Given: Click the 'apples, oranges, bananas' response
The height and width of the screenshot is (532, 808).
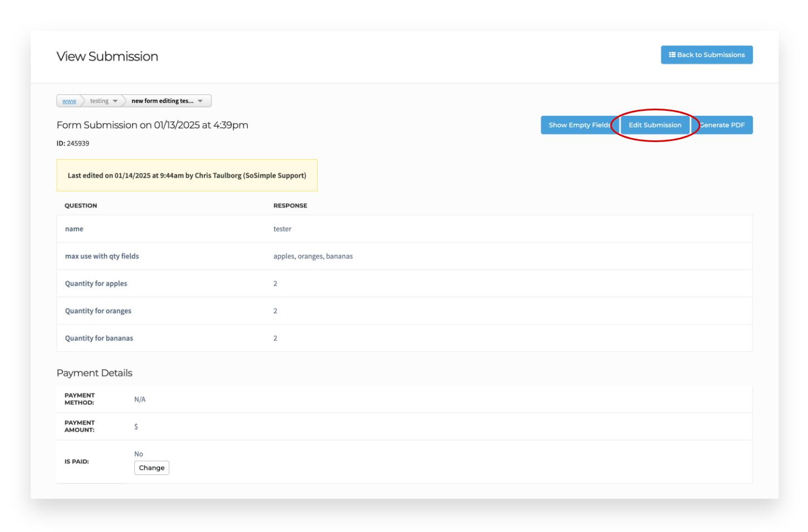Looking at the screenshot, I should point(313,256).
